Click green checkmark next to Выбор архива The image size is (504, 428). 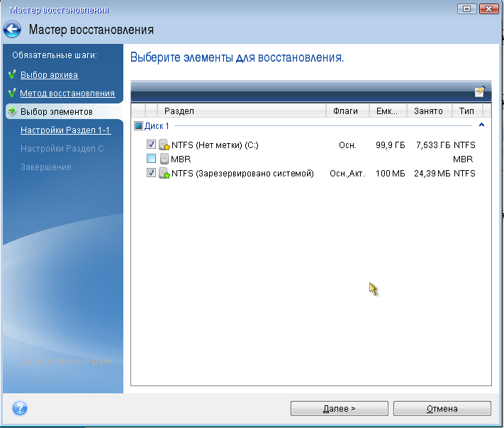click(x=12, y=74)
